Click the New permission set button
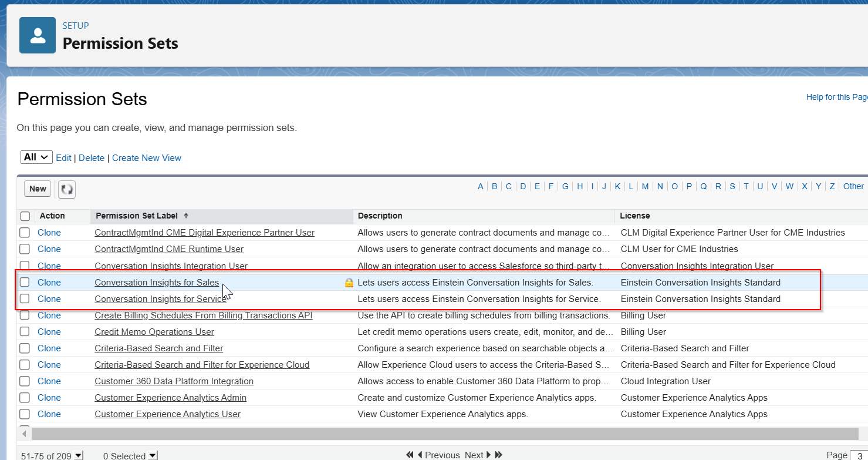 [x=38, y=189]
